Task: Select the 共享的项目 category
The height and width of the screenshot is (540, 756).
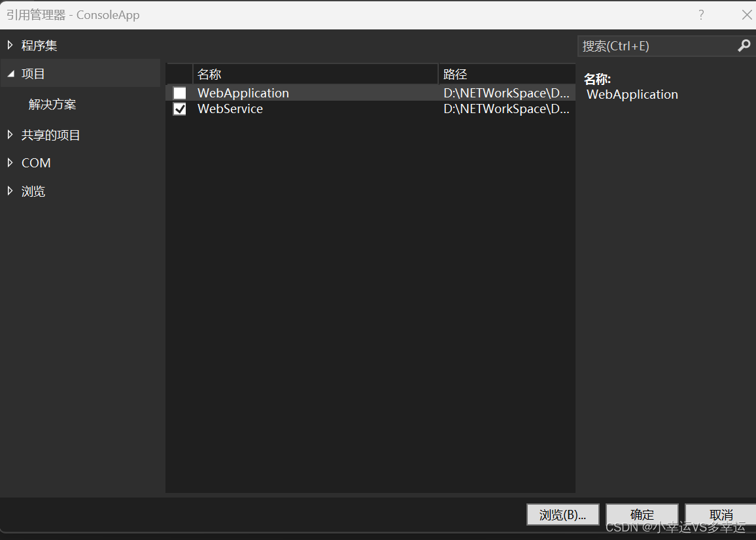Action: pyautogui.click(x=50, y=135)
